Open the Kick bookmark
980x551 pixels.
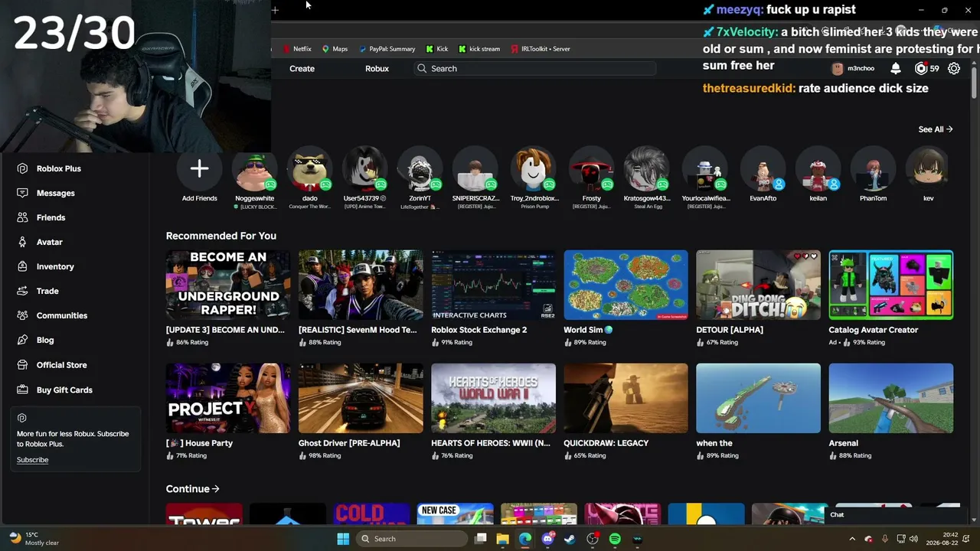tap(437, 49)
